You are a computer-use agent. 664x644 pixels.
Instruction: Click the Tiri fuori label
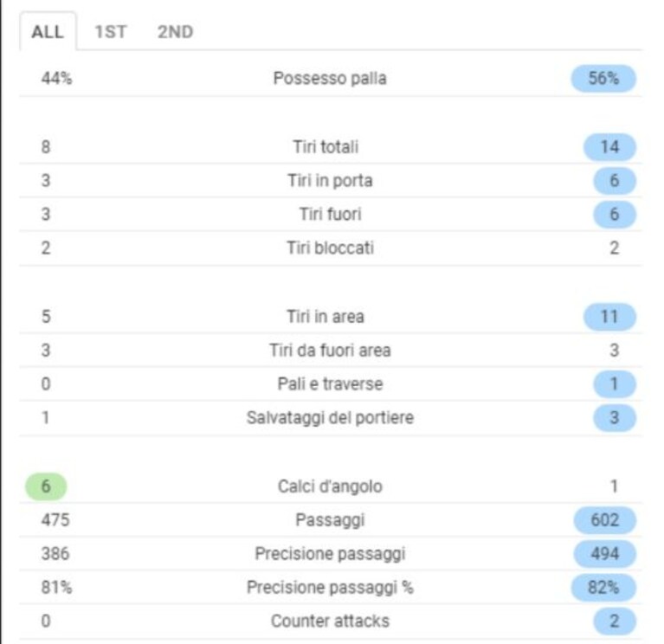click(x=331, y=215)
